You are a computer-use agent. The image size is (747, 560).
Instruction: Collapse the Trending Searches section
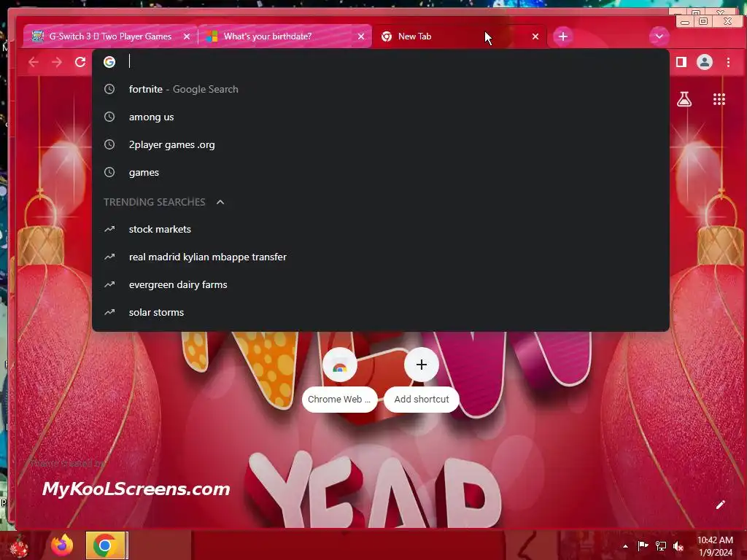(220, 202)
